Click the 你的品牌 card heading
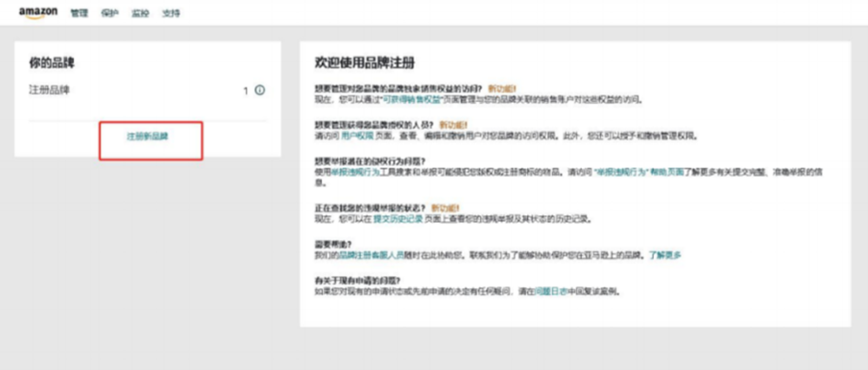 (x=52, y=63)
